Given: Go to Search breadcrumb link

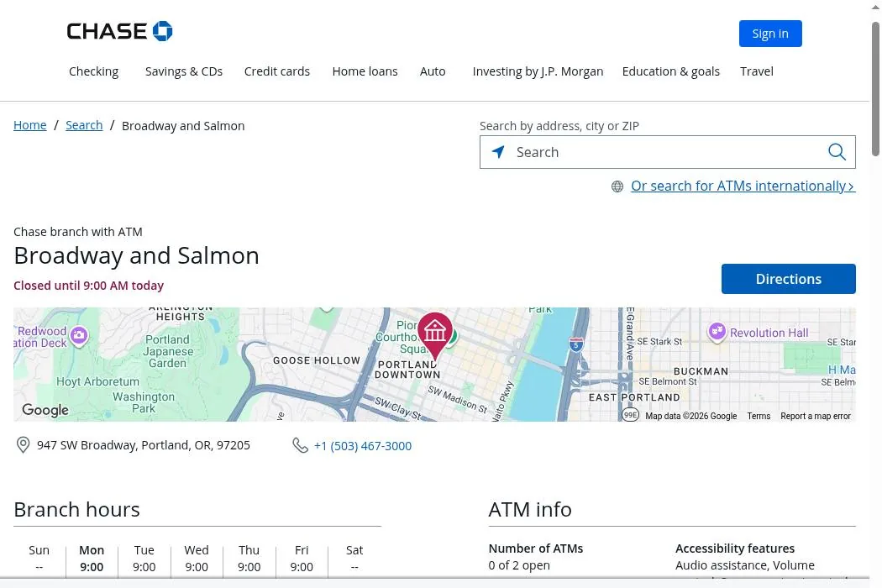Looking at the screenshot, I should coord(84,125).
